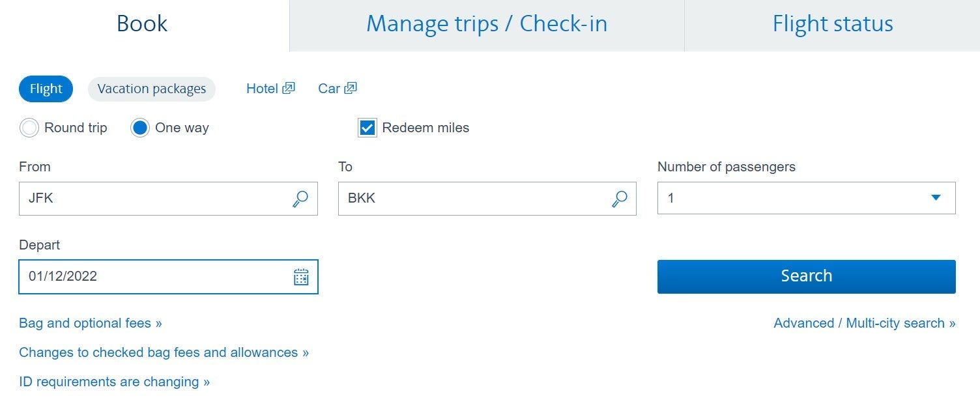Click the search magnifier in the From field
Viewport: 980px width, 411px height.
coord(300,198)
